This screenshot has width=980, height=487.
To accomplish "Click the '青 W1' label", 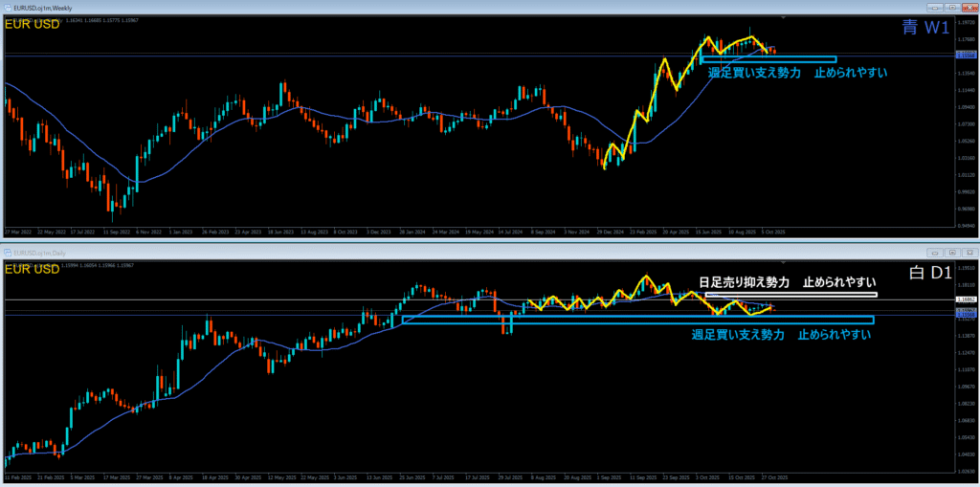I will click(924, 29).
